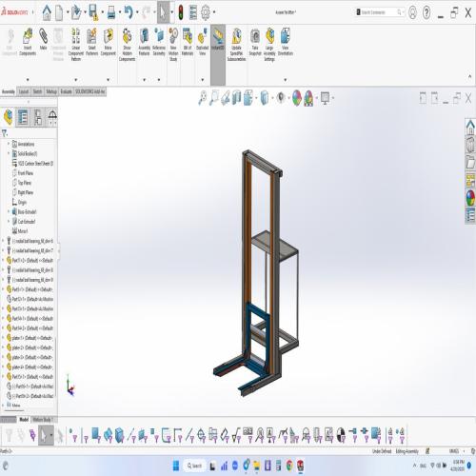The width and height of the screenshot is (476, 476).
Task: Switch to the Markup ribbon tab
Action: (51, 91)
